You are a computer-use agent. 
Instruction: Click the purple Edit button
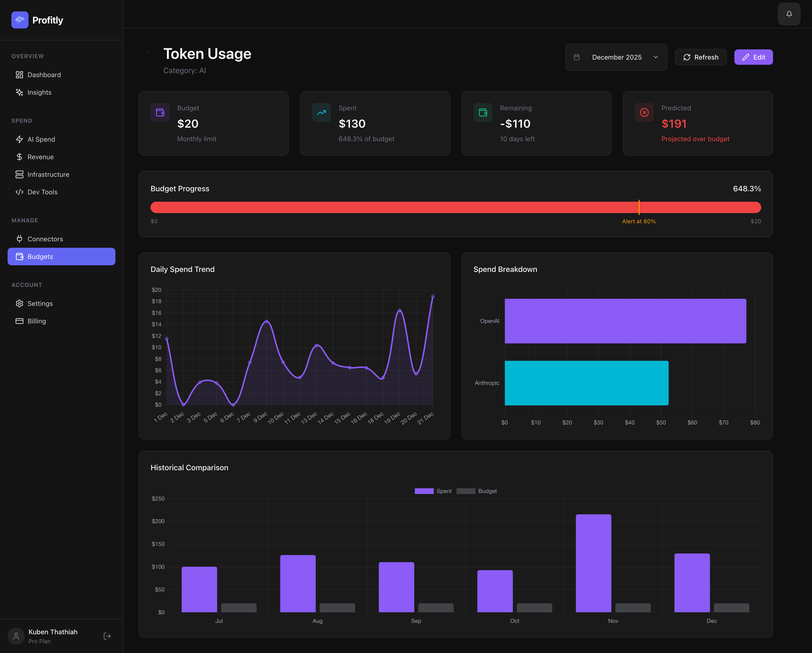coord(753,57)
